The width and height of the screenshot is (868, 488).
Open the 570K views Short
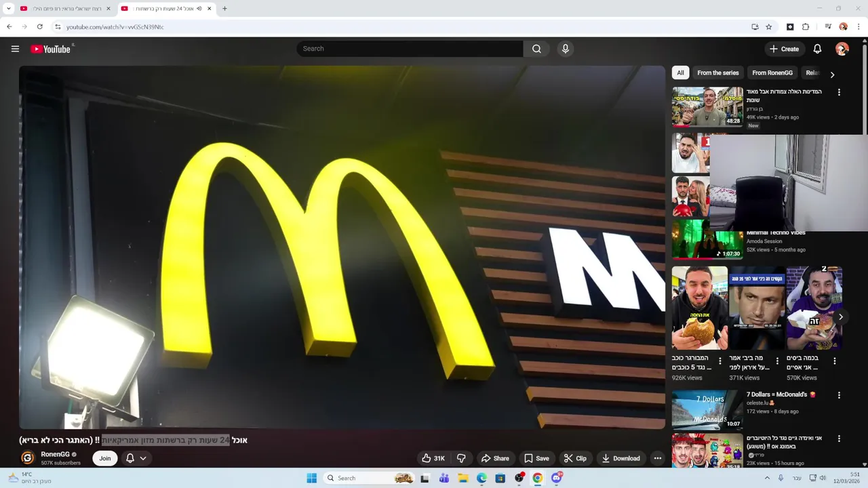pos(814,308)
